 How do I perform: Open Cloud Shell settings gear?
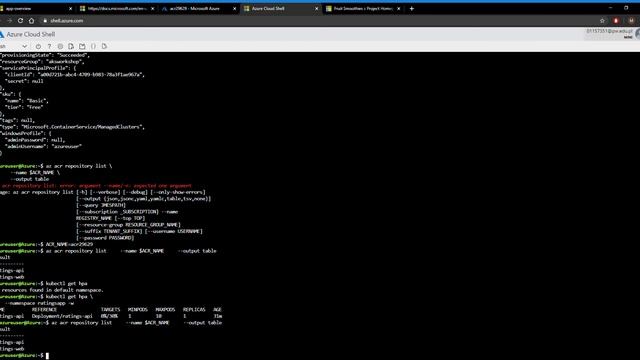[x=60, y=47]
